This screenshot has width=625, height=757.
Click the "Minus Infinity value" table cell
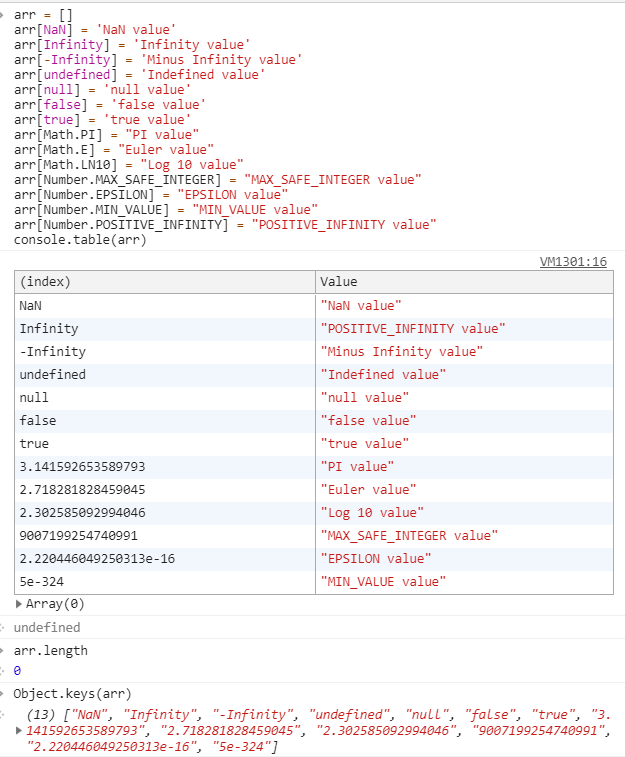pos(464,352)
